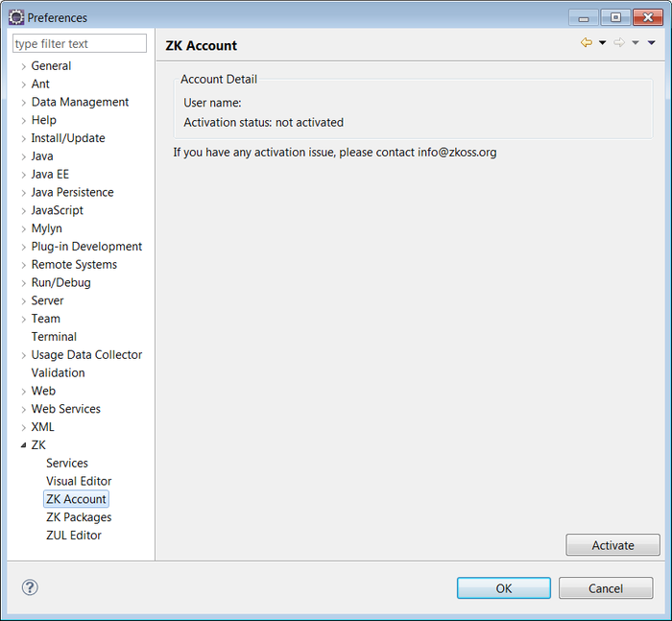This screenshot has height=621, width=672.
Task: Focus the type filter text field
Action: 80,43
